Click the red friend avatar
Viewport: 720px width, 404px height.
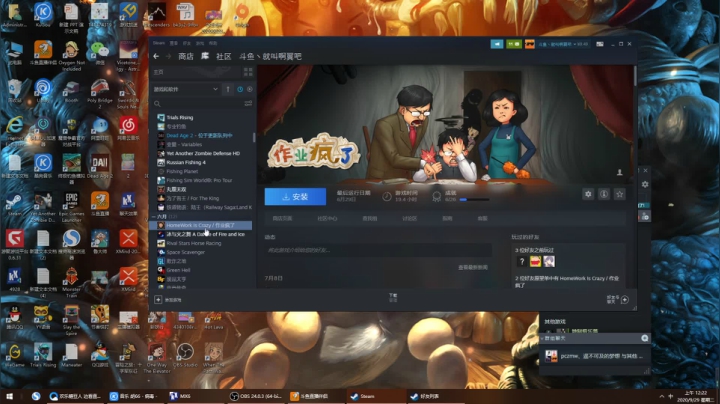pos(535,262)
